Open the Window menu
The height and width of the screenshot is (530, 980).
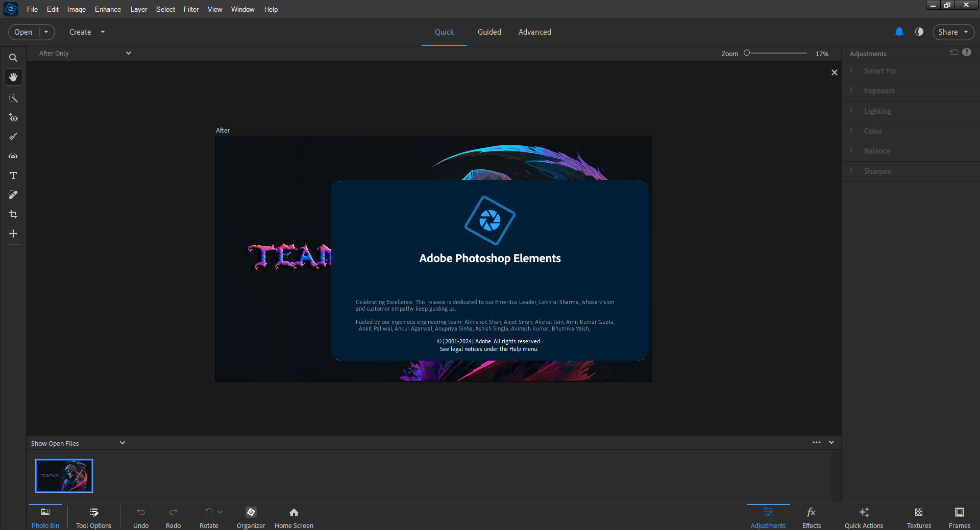coord(242,9)
